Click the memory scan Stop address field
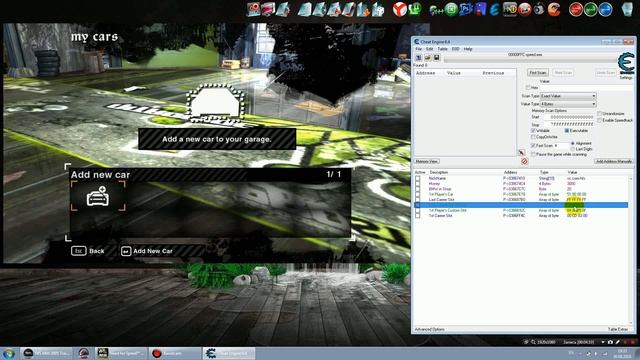640x360 pixels. coord(569,124)
